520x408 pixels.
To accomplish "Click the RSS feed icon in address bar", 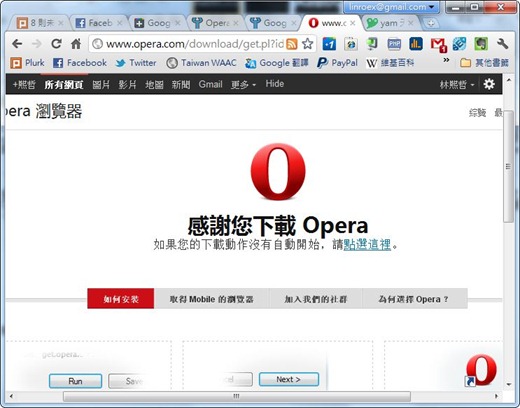I will [292, 44].
